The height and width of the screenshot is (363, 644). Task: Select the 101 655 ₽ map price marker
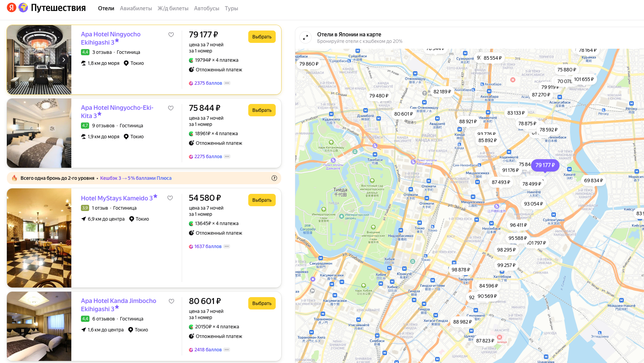coord(584,79)
